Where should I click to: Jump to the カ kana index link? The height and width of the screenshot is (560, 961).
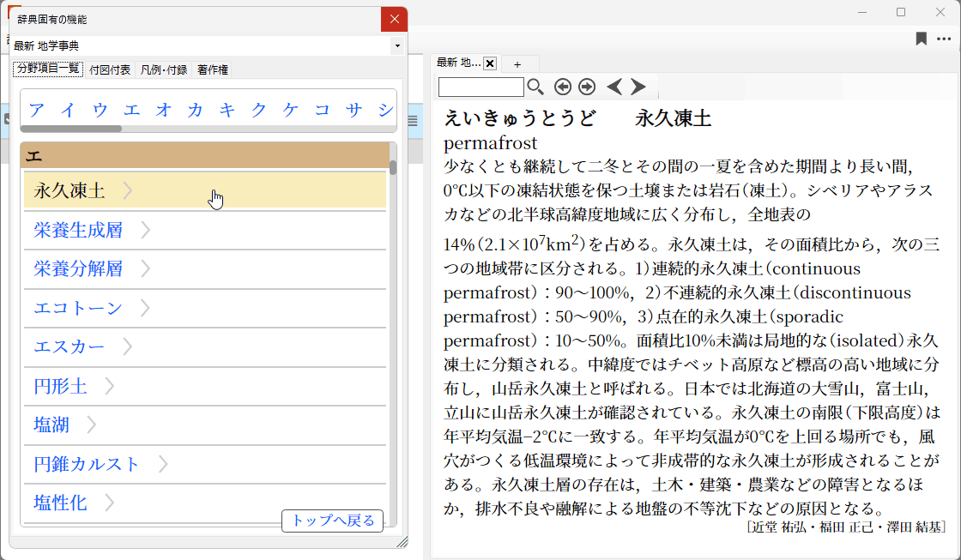[195, 110]
